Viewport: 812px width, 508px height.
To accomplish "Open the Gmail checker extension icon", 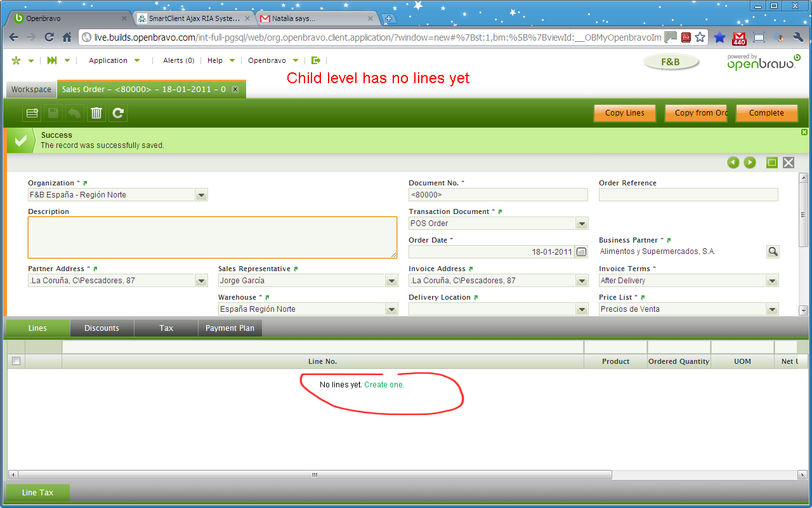I will [739, 38].
